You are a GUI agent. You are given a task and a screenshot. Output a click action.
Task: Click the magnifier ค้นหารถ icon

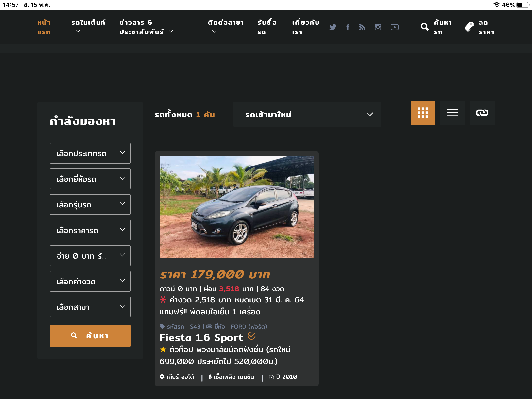[x=425, y=27]
